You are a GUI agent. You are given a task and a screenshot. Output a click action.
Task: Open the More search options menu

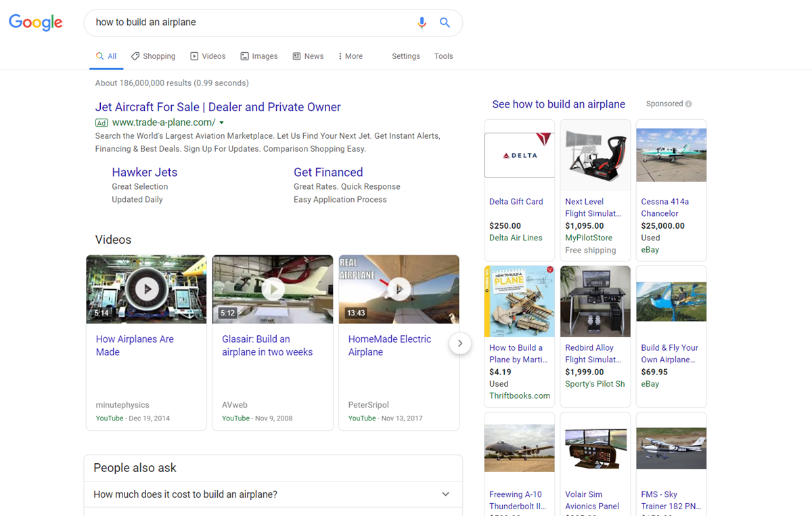click(x=351, y=56)
